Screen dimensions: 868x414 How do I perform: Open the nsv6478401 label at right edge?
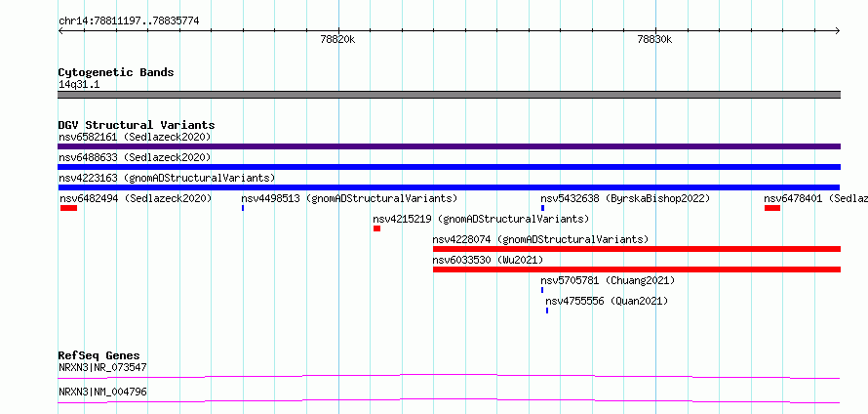815,198
